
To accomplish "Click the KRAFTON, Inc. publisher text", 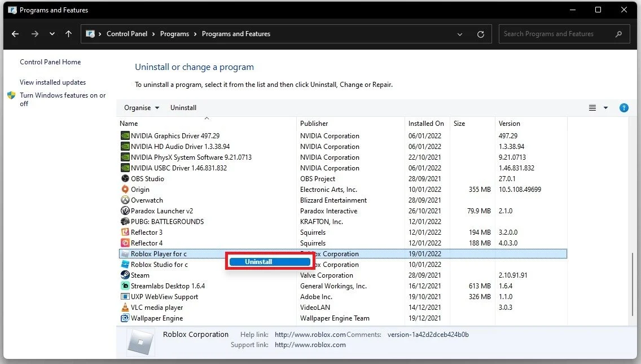I will point(321,221).
